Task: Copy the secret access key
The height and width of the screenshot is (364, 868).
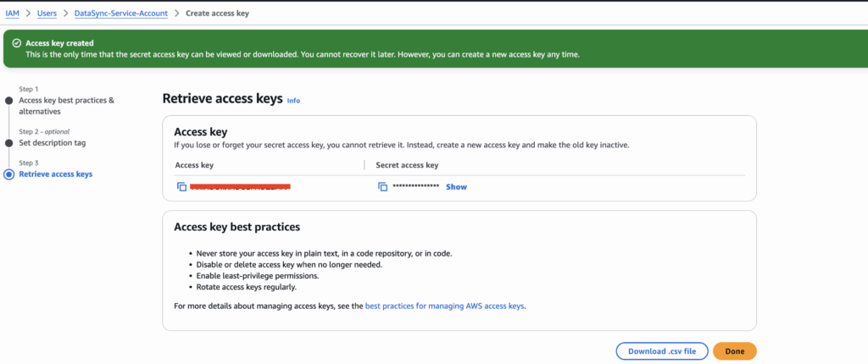Action: pos(382,186)
